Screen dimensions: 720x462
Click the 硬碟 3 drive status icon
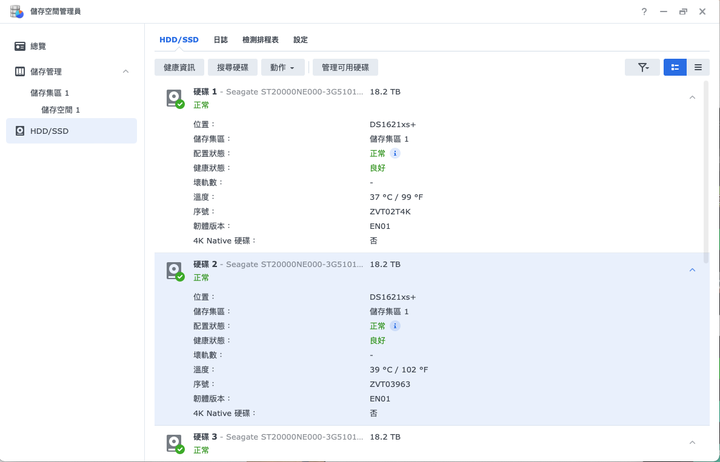click(175, 444)
